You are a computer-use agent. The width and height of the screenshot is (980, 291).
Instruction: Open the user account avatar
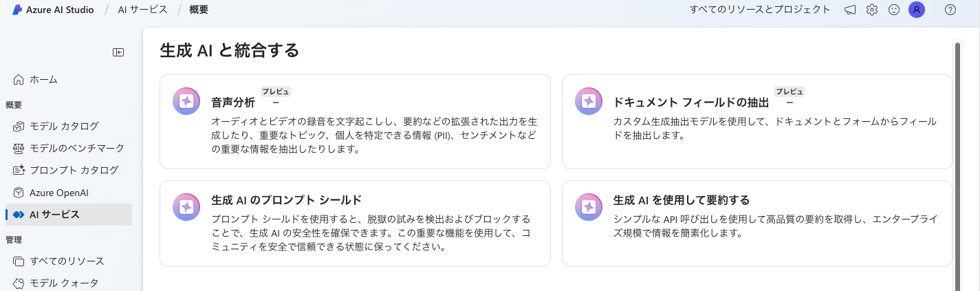coord(916,10)
